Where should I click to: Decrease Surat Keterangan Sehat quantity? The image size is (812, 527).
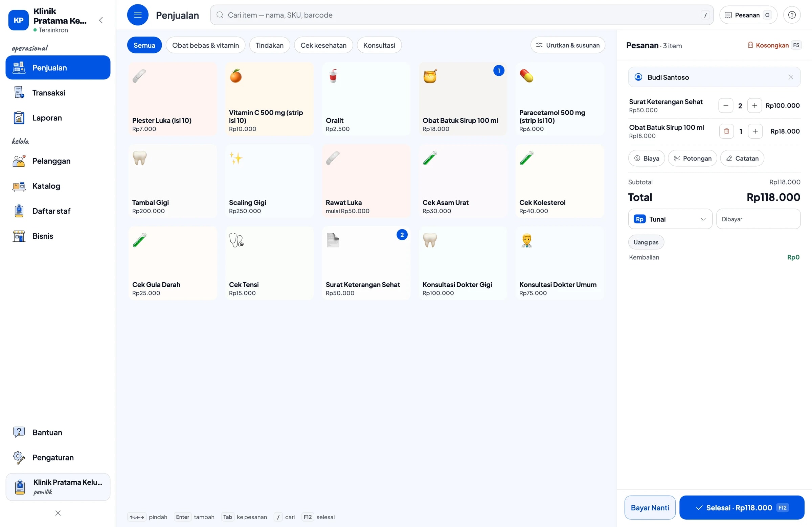click(x=726, y=106)
